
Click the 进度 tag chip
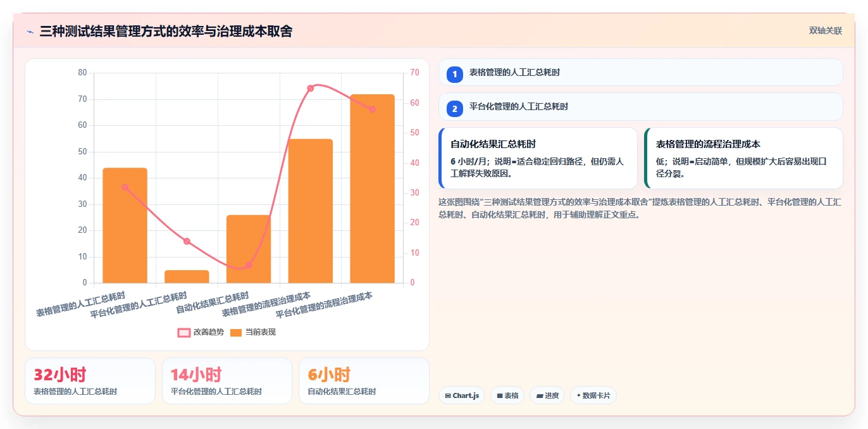(x=547, y=395)
